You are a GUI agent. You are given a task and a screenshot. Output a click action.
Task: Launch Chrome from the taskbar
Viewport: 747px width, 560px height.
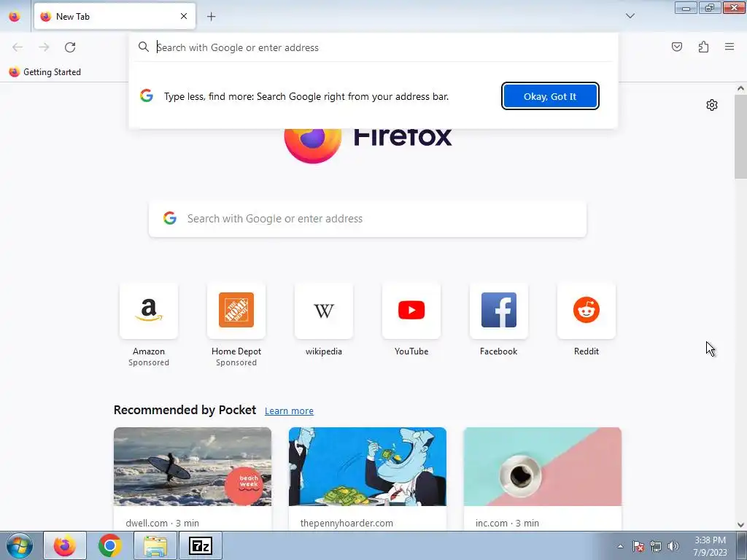coord(109,545)
